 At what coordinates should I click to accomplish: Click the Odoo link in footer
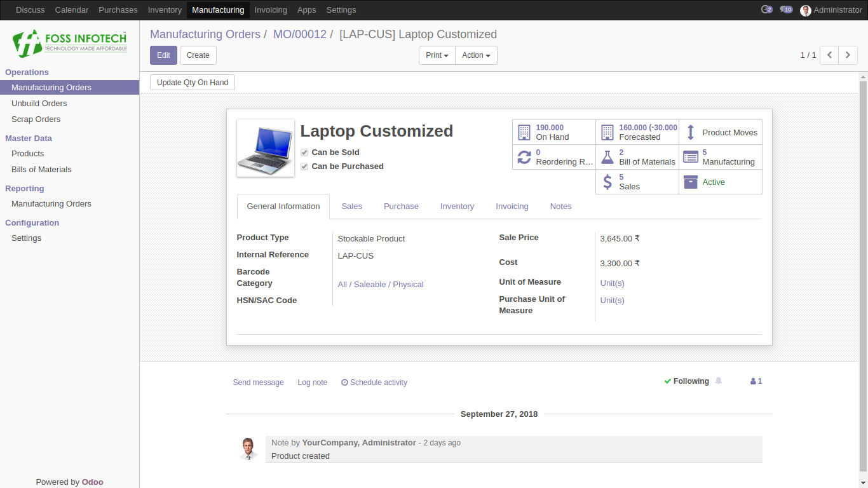92,482
